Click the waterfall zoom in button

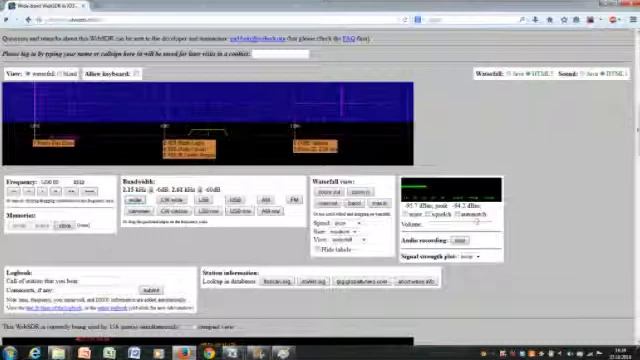click(360, 192)
